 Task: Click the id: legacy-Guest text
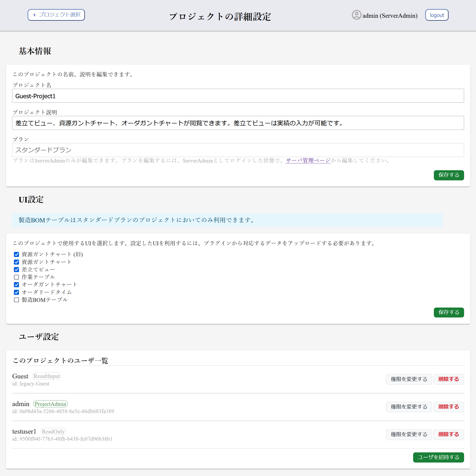31,384
